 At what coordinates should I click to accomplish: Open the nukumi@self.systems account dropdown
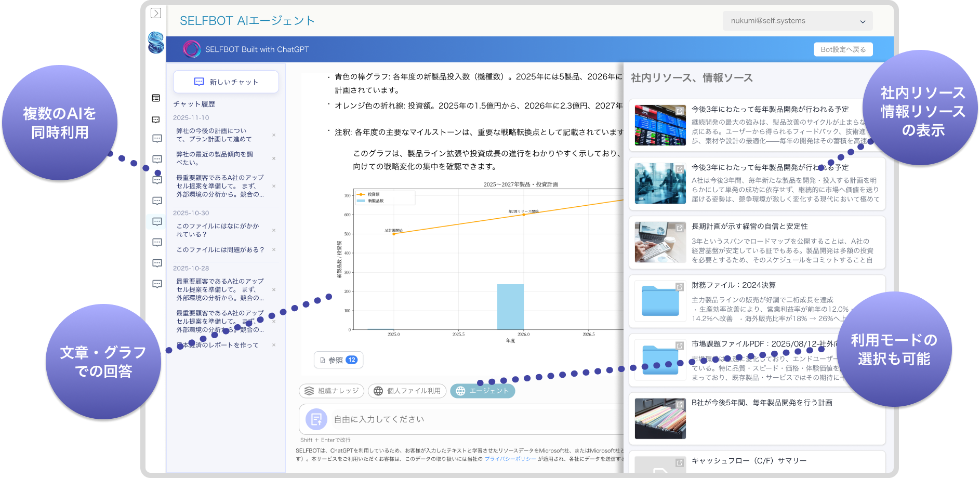click(x=797, y=21)
